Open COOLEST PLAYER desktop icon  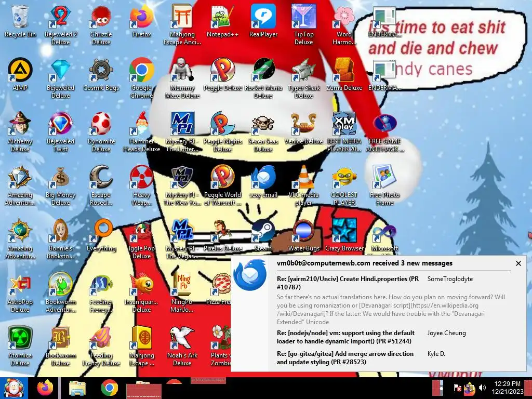pos(344,185)
